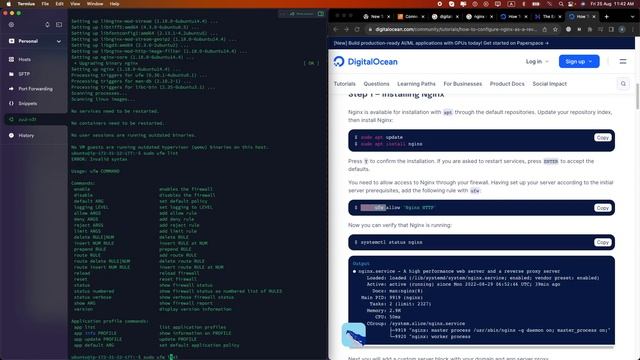Viewport: 640px width, 360px height.
Task: Open the Edit menu
Action: coord(60,4)
